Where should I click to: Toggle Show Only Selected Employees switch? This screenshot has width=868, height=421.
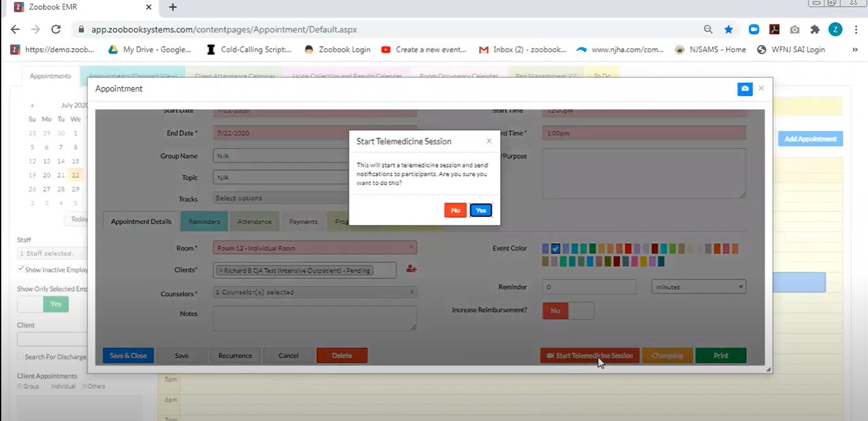tap(43, 304)
